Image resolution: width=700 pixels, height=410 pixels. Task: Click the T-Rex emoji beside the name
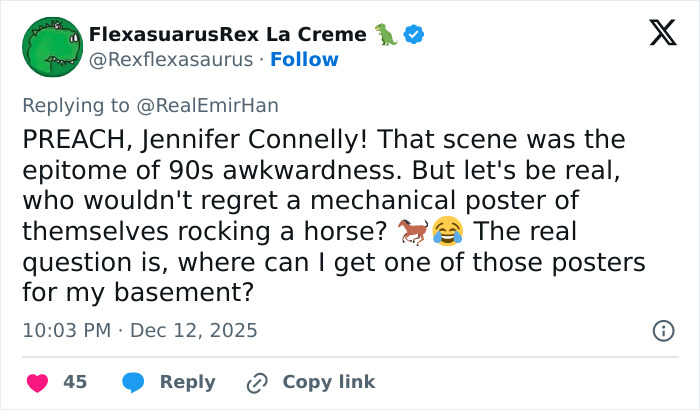point(385,34)
